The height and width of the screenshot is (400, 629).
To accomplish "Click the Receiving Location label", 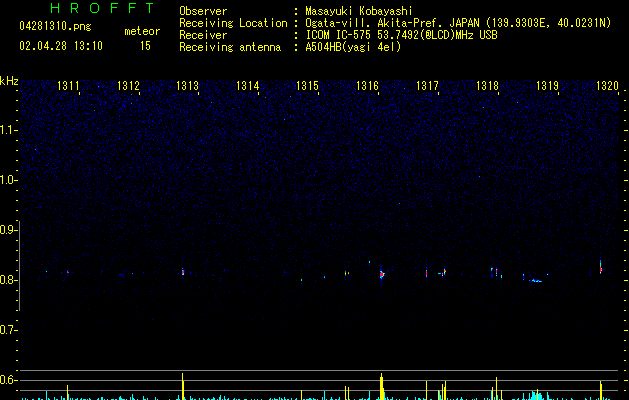I will (x=233, y=23).
